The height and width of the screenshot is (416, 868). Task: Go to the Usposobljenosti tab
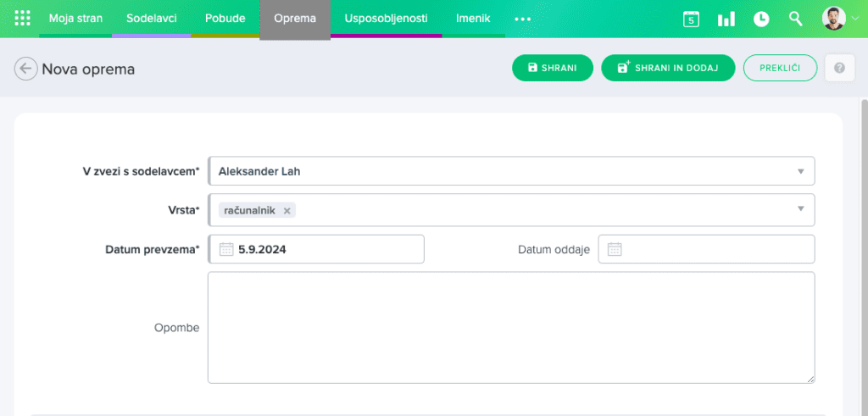[386, 19]
